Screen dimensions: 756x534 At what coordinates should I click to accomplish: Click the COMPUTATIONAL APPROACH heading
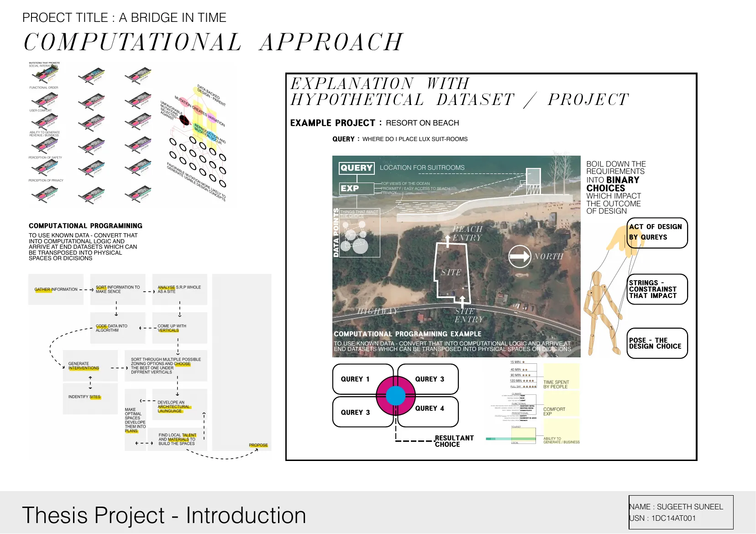pyautogui.click(x=213, y=42)
